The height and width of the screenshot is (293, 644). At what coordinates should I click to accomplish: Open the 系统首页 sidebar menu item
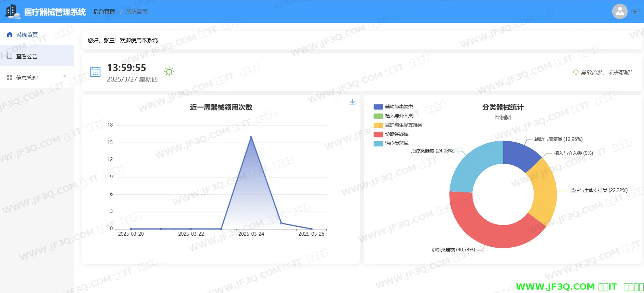tap(27, 35)
